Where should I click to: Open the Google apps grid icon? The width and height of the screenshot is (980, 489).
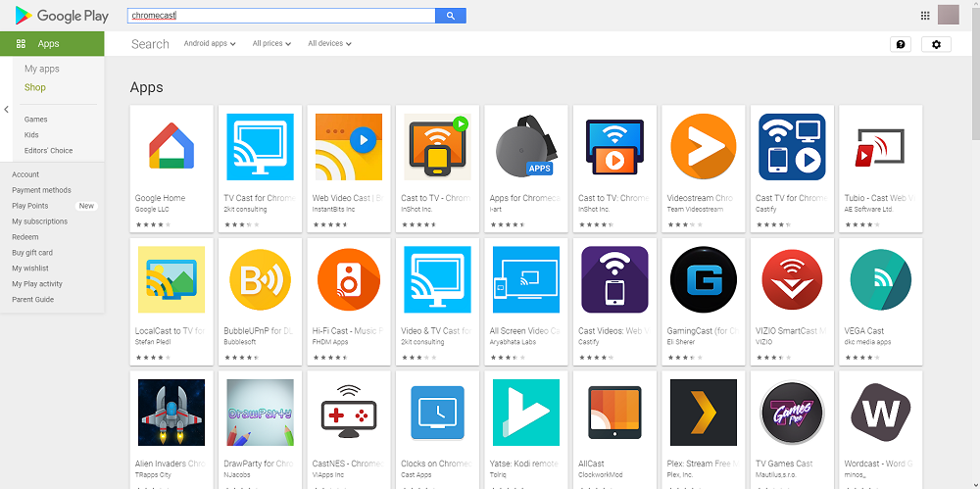925,16
